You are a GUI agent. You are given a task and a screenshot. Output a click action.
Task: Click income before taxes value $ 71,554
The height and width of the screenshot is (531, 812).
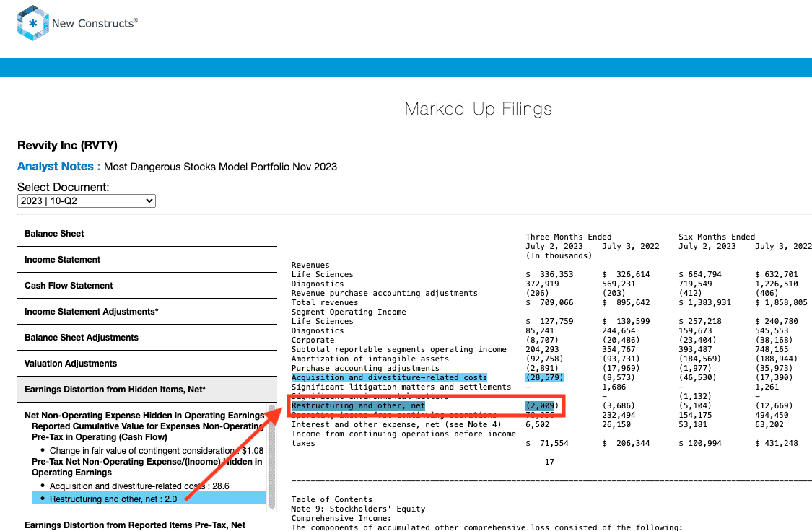(547, 444)
